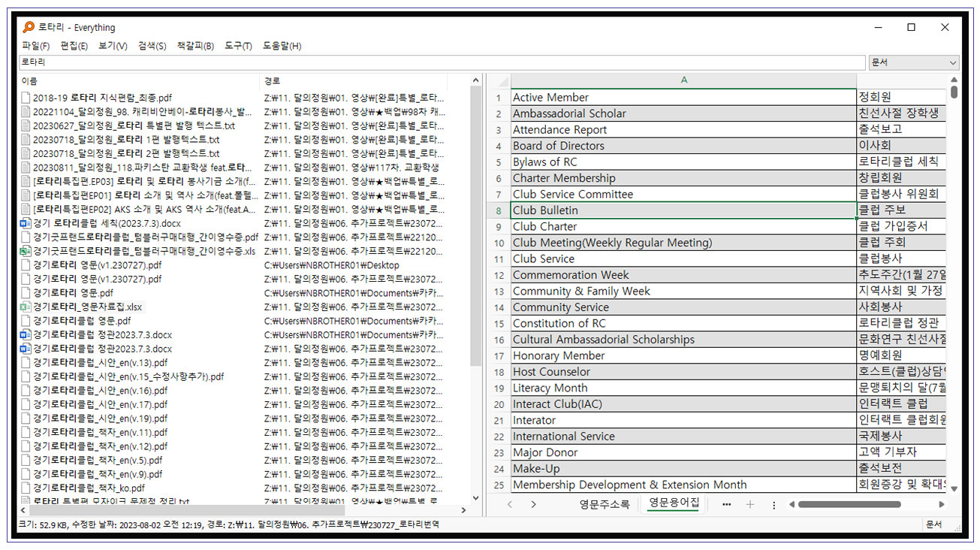Go to next sheet with right chevron
The height and width of the screenshot is (550, 980).
(533, 504)
